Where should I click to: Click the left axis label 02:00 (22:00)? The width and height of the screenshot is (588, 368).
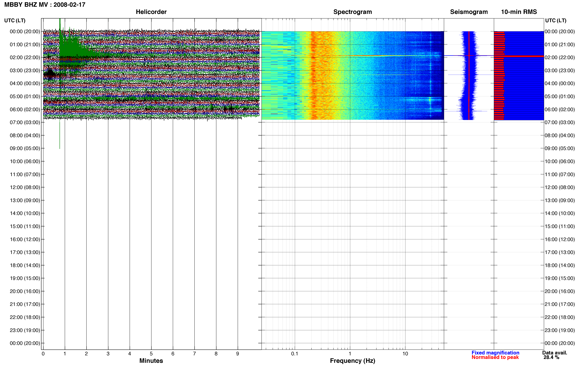(25, 57)
